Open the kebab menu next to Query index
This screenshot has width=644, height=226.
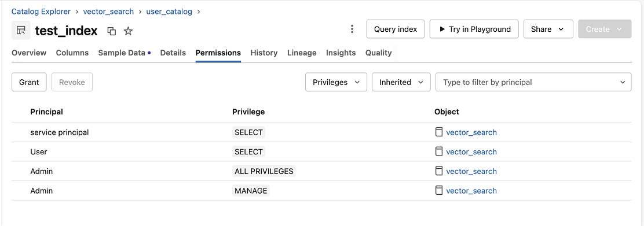pyautogui.click(x=352, y=29)
